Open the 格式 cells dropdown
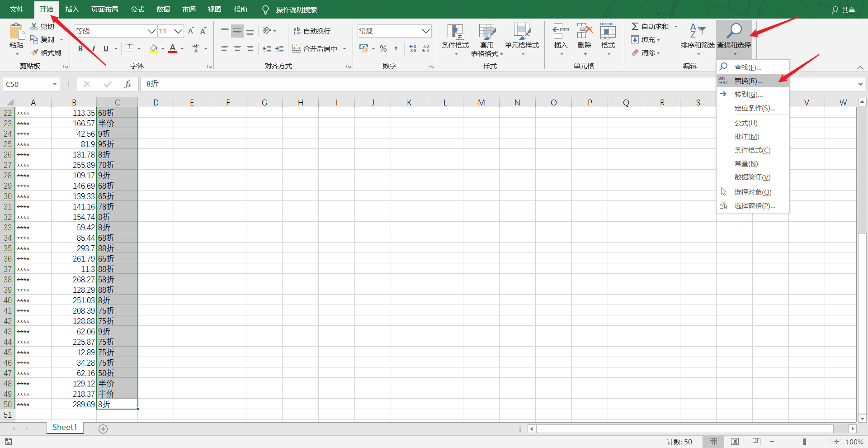Viewport: 868px width, 448px height. point(608,40)
